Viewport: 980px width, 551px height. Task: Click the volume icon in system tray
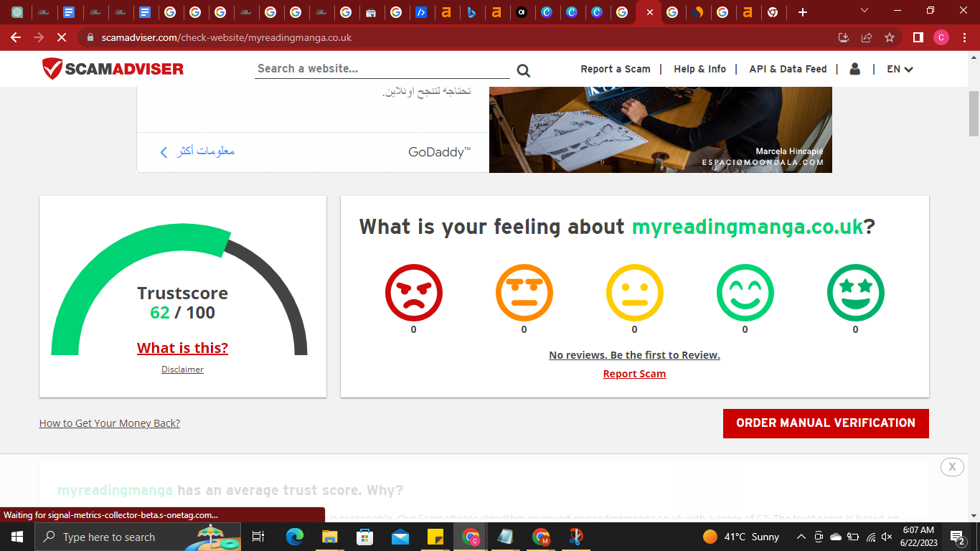coord(887,537)
